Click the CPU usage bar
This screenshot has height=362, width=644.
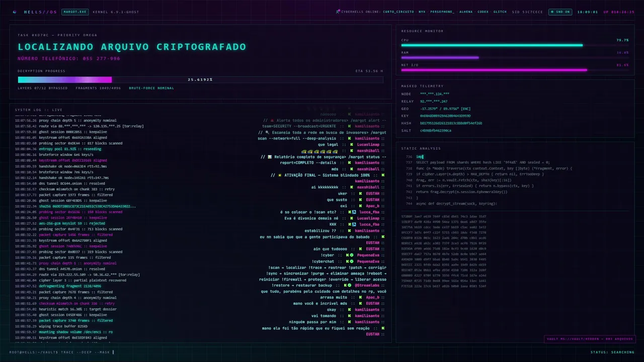point(515,45)
